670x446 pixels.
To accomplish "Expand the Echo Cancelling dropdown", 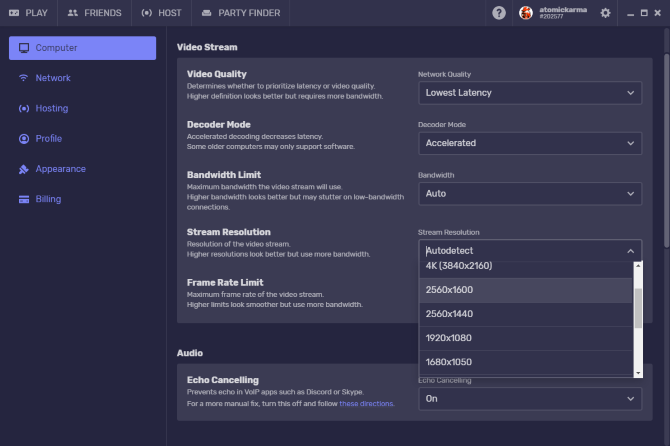I will coord(529,398).
